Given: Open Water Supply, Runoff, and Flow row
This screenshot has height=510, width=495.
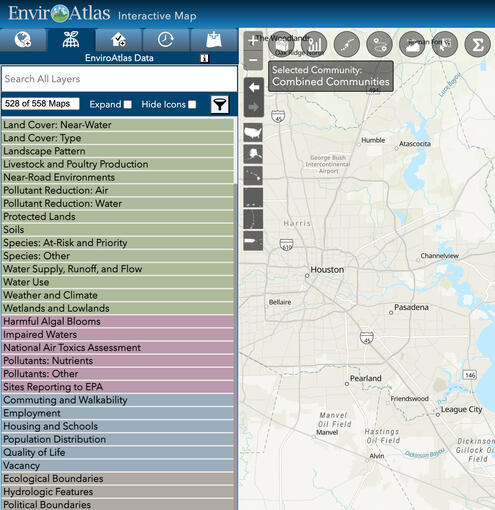Looking at the screenshot, I should [118, 269].
